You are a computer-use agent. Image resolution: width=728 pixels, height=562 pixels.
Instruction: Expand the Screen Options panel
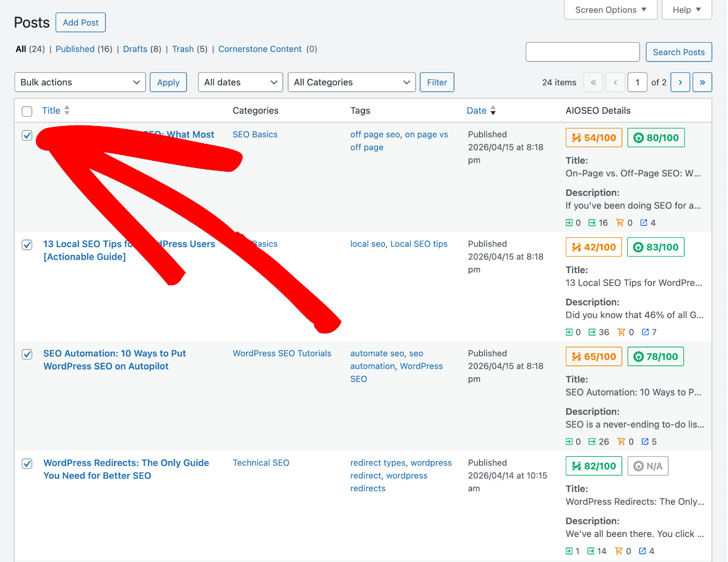click(610, 10)
